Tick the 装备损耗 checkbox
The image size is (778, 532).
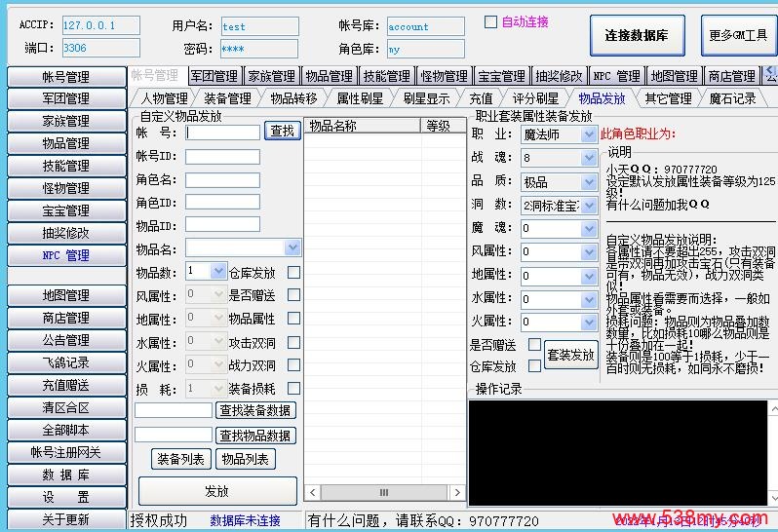pyautogui.click(x=293, y=388)
